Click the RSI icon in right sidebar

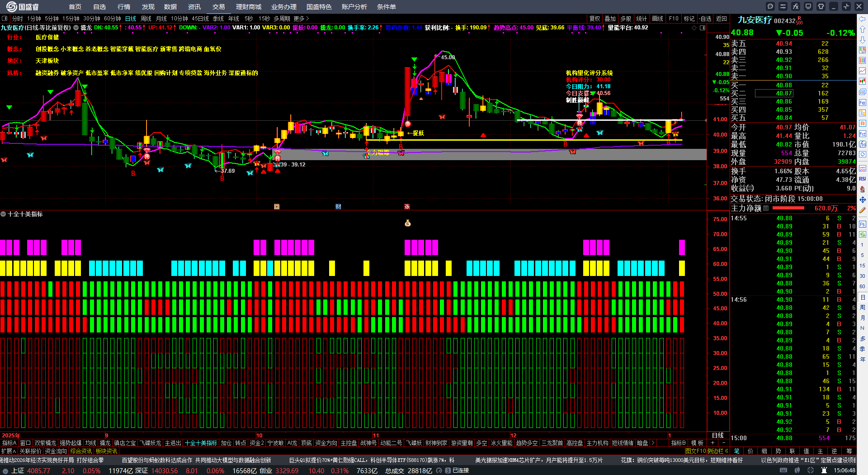[x=863, y=179]
